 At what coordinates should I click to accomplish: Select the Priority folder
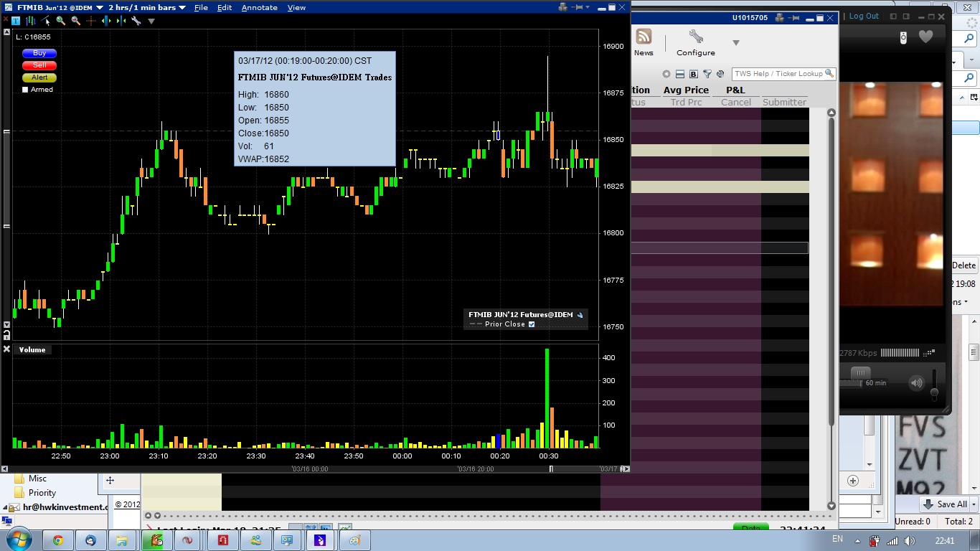pos(42,493)
